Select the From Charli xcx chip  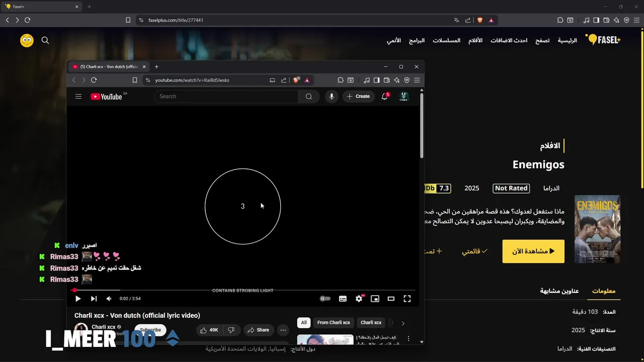(334, 323)
